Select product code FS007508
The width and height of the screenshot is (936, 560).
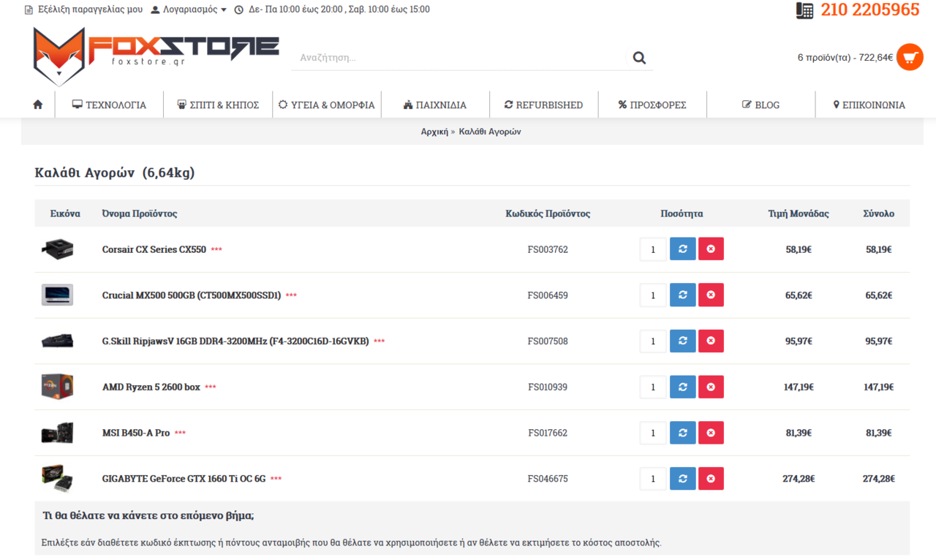coord(548,341)
